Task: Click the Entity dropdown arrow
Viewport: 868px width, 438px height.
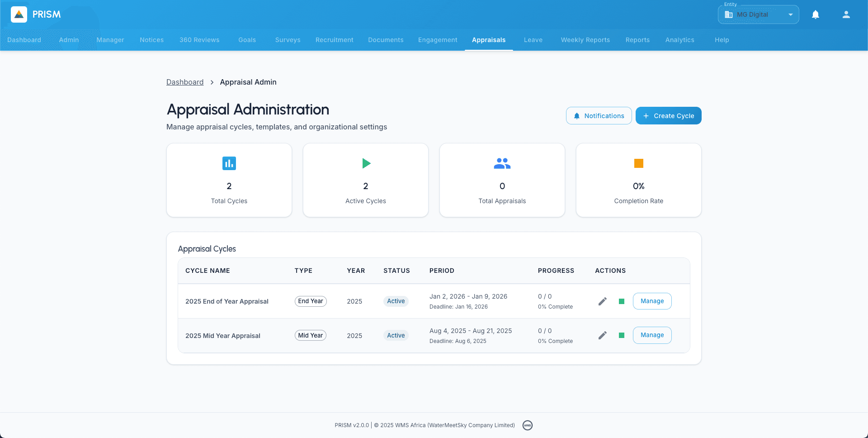Action: tap(791, 14)
